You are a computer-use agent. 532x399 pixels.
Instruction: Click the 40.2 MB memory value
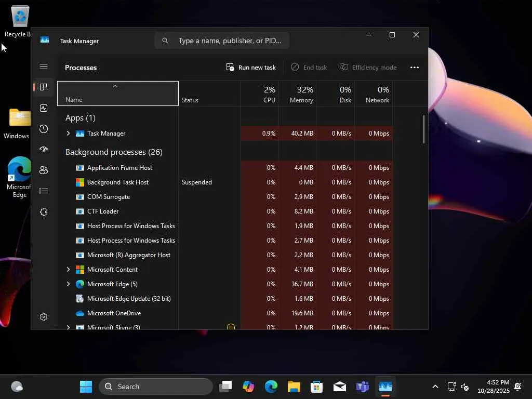(302, 134)
